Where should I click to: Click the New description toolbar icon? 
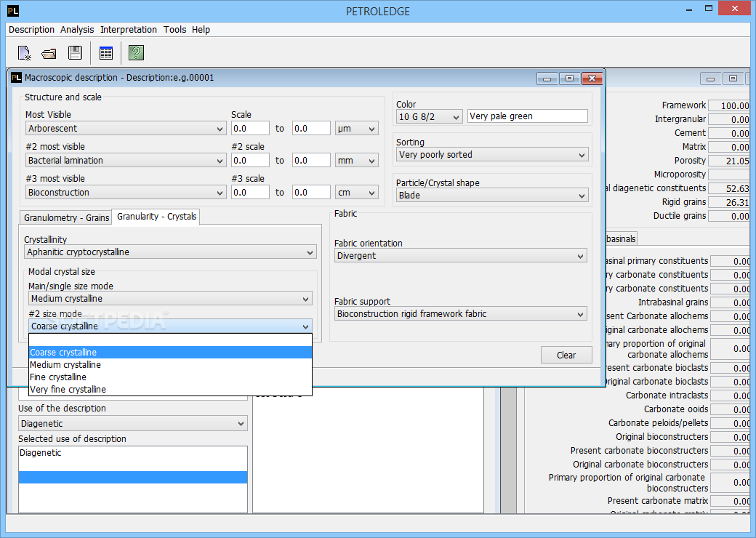pyautogui.click(x=24, y=53)
